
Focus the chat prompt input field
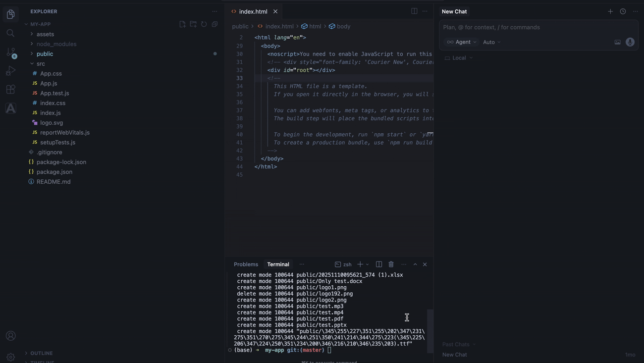tap(538, 28)
